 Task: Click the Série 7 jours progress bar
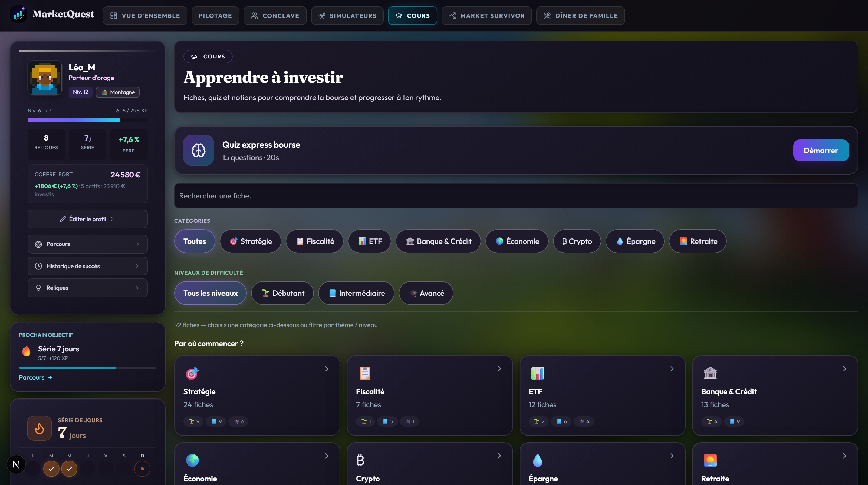coord(88,368)
